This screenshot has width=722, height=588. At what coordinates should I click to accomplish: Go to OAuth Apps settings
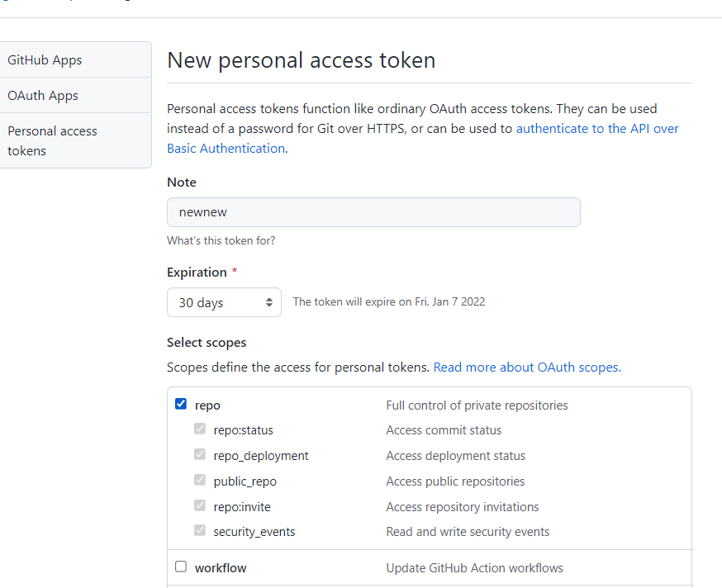coord(43,96)
